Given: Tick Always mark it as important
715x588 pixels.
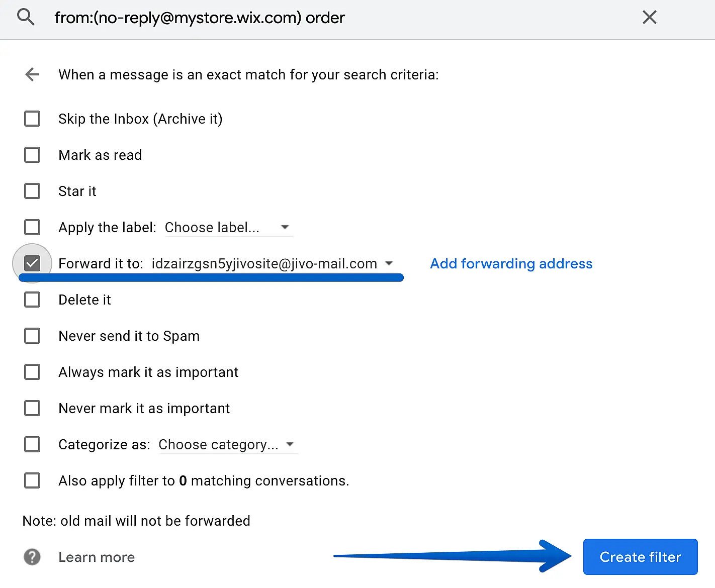Looking at the screenshot, I should tap(32, 372).
